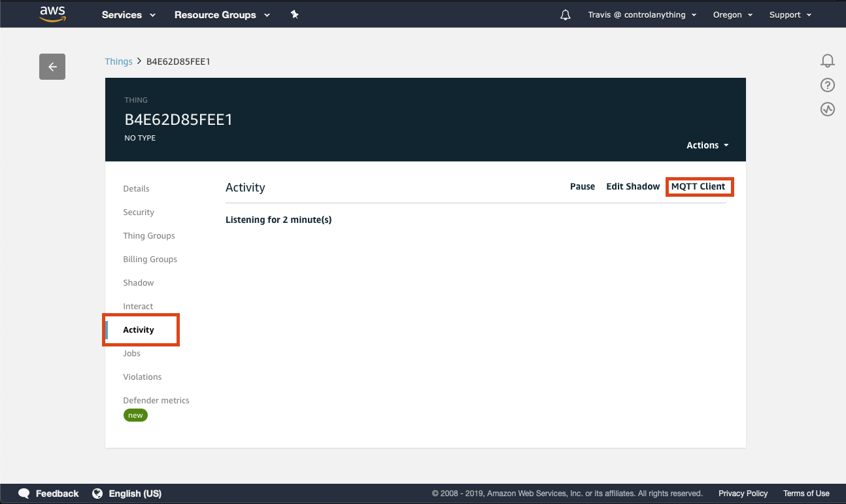Pause listening for MQTT activity

pyautogui.click(x=582, y=186)
